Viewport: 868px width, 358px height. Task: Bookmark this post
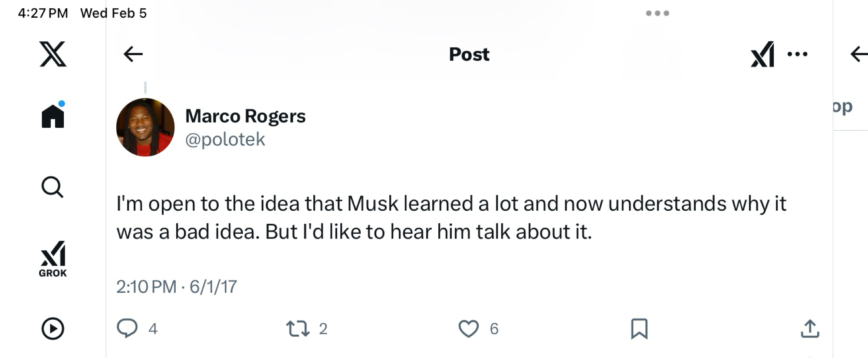coord(639,328)
